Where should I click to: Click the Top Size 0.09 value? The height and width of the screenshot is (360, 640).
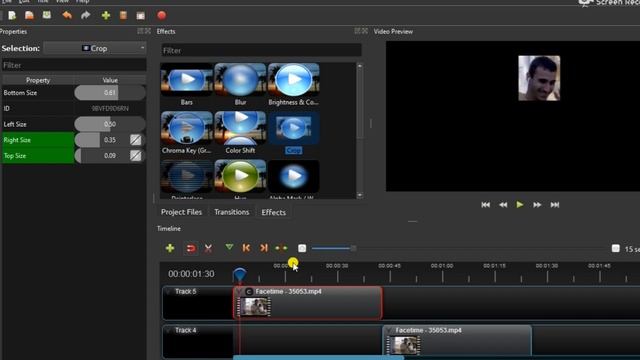110,156
